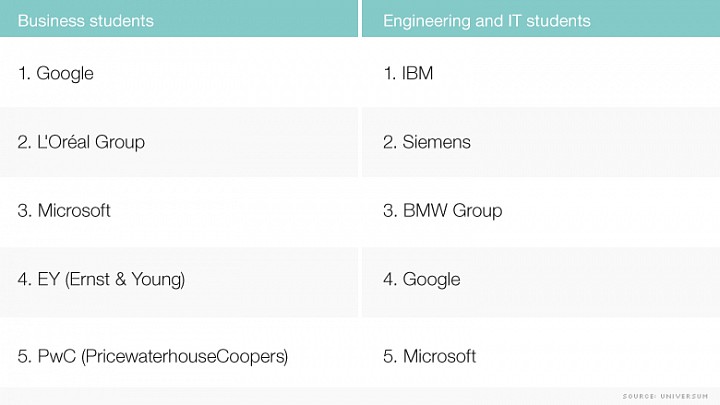720x405 pixels.
Task: Click the number 4 beside EY
Action: point(24,279)
